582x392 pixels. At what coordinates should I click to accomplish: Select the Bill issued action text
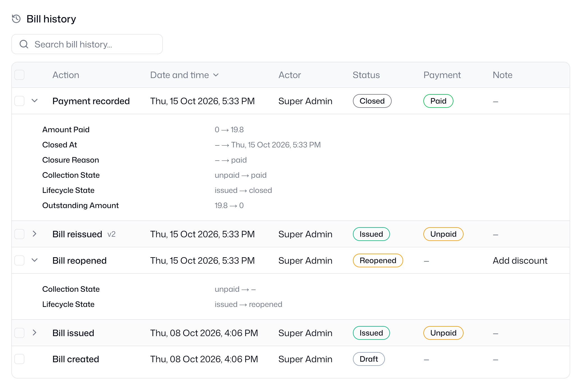pyautogui.click(x=73, y=333)
